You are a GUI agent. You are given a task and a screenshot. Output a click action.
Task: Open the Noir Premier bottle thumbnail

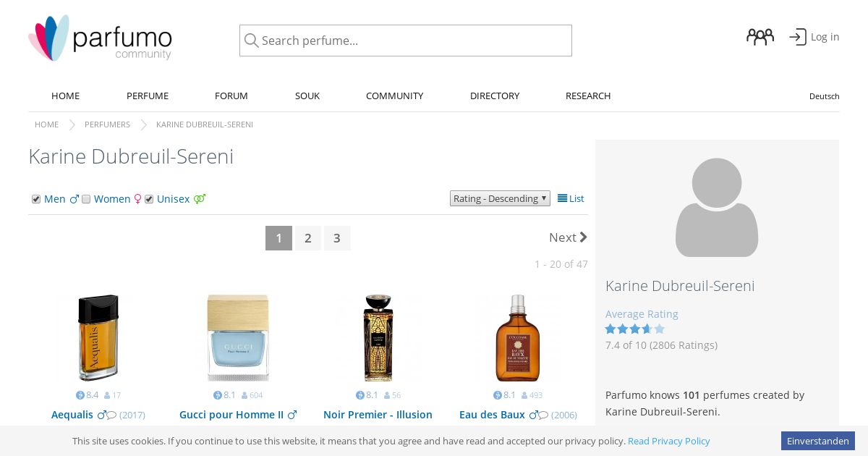click(378, 338)
